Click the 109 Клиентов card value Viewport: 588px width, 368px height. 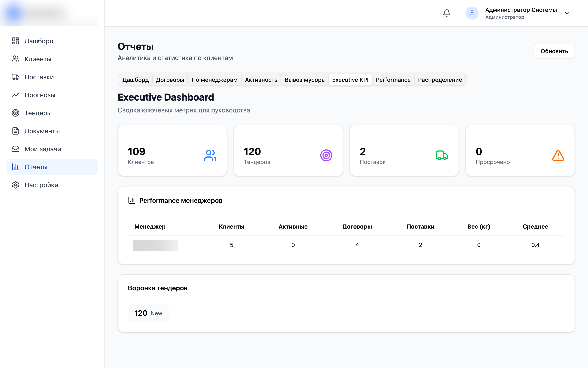click(137, 151)
